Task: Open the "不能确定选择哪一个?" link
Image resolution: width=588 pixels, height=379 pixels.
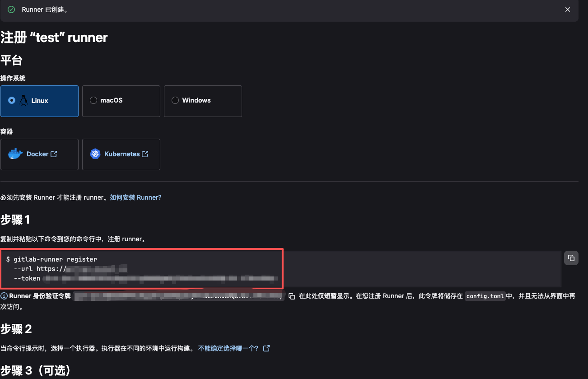Action: (x=229, y=348)
